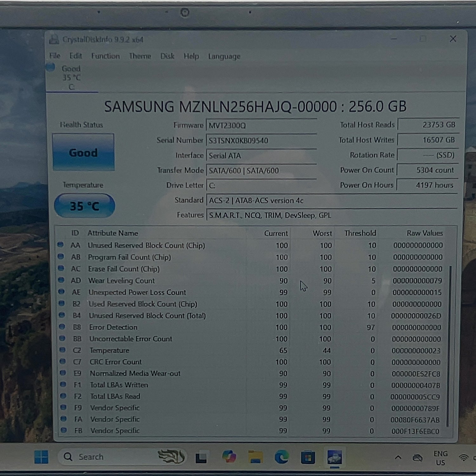Launch Microsoft Edge from the taskbar
Image resolution: width=476 pixels, height=476 pixels.
[281, 457]
